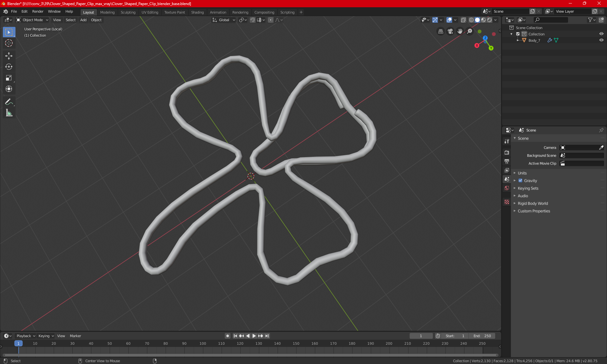Add a new workspace tab

coord(301,12)
